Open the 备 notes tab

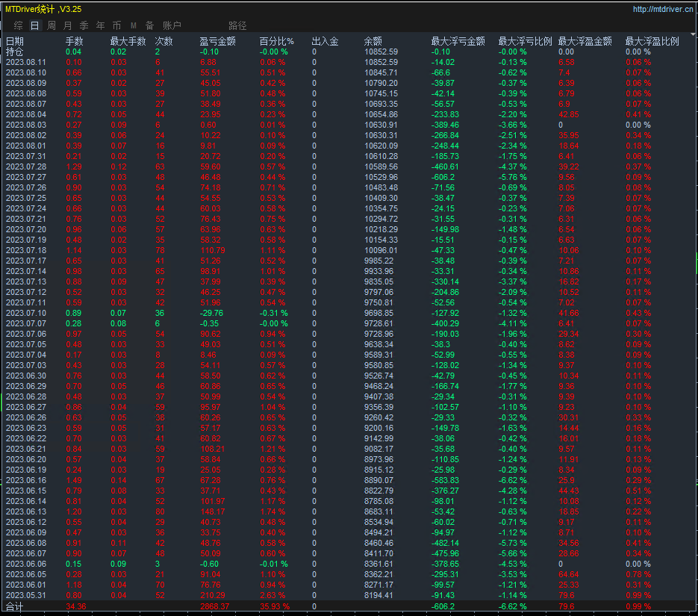[x=149, y=25]
